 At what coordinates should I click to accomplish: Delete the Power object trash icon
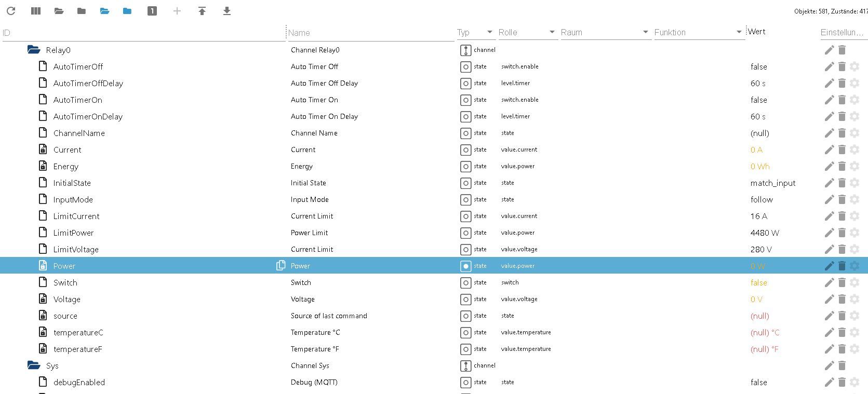(842, 266)
